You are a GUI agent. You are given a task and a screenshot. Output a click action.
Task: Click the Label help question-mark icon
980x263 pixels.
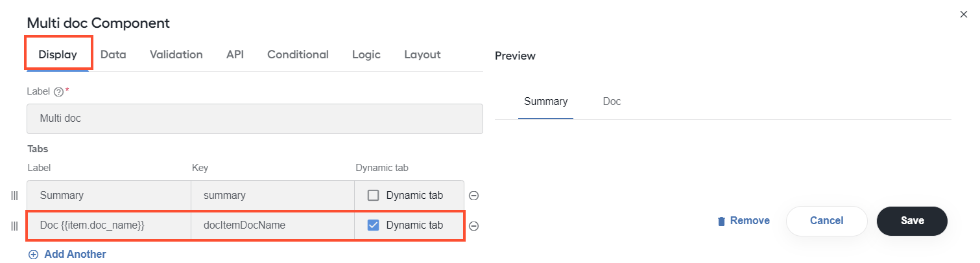click(x=58, y=92)
